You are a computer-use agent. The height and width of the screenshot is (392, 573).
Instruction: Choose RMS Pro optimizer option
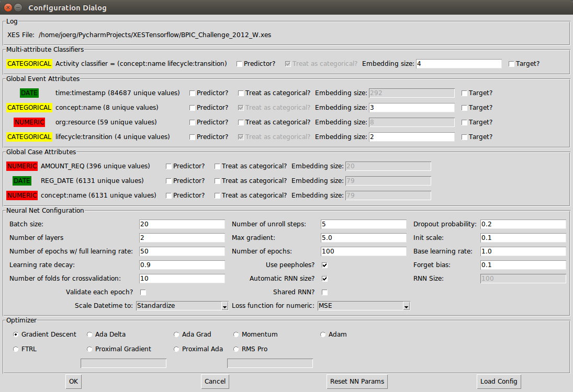[x=237, y=349]
